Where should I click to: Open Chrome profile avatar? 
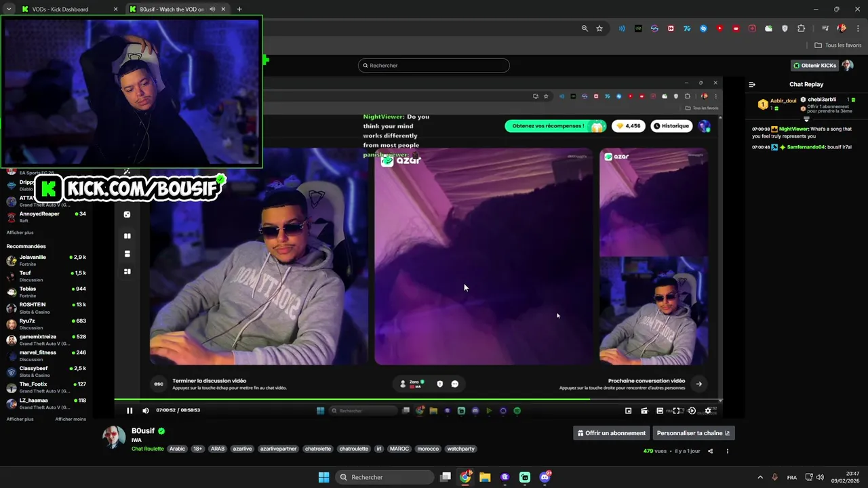pyautogui.click(x=842, y=28)
